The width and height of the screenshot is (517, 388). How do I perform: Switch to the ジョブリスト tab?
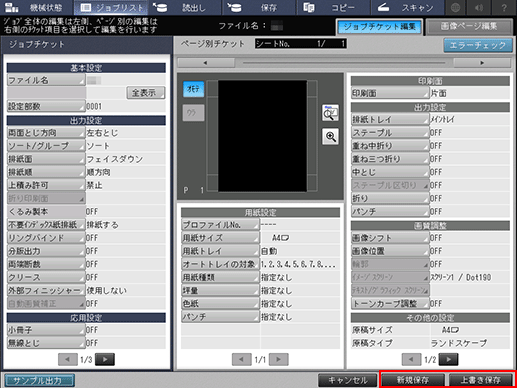(x=111, y=7)
